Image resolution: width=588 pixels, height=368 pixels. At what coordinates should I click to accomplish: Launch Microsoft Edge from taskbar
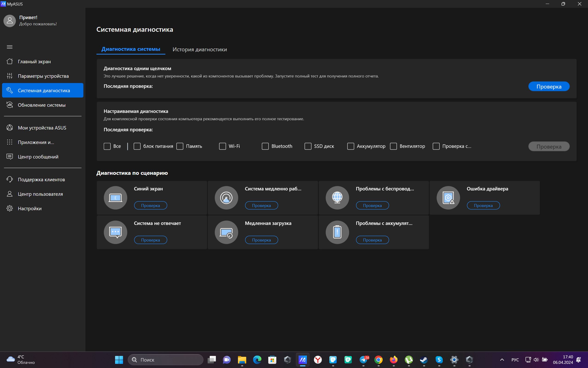pyautogui.click(x=257, y=360)
